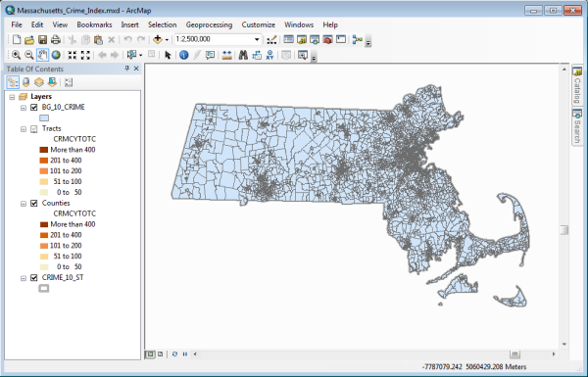The width and height of the screenshot is (588, 377).
Task: Collapse the Tracts layer legend
Action: (24, 129)
